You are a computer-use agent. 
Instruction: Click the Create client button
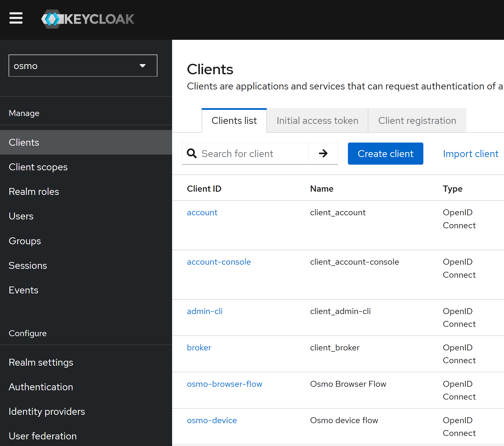click(385, 154)
